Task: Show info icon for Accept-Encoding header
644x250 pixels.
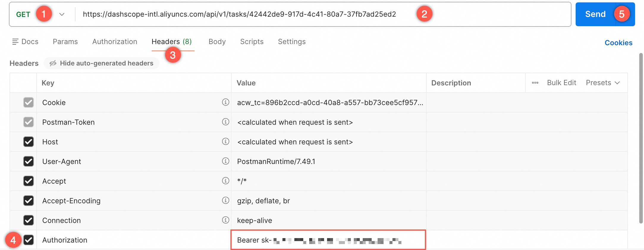Action: (x=226, y=200)
